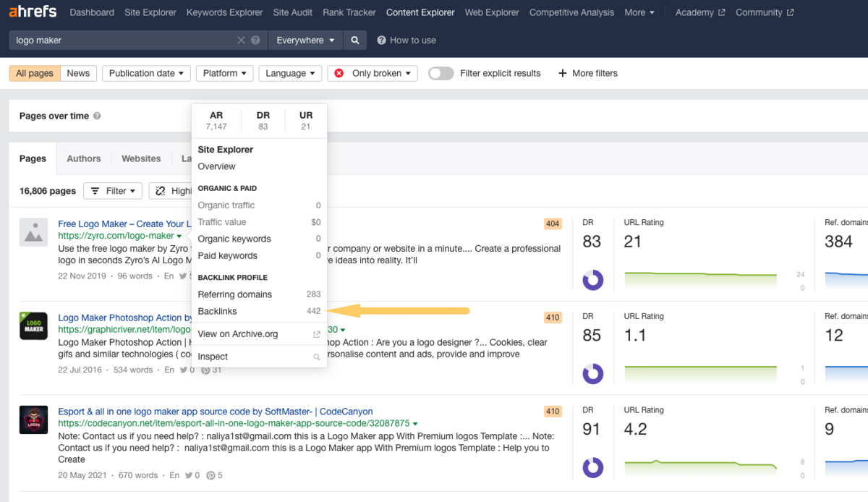This screenshot has height=502, width=868.
Task: Open More filters plus option
Action: coord(588,73)
